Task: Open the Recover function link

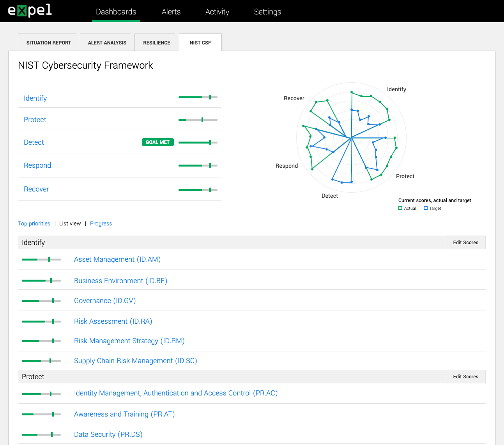Action: 36,189
